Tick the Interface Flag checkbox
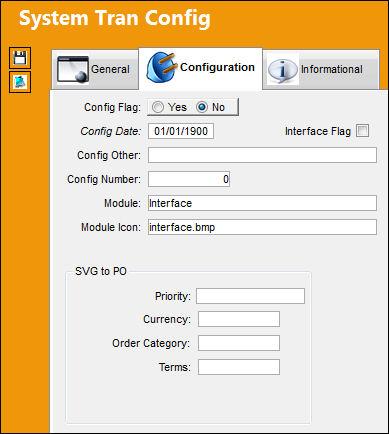 (x=362, y=131)
